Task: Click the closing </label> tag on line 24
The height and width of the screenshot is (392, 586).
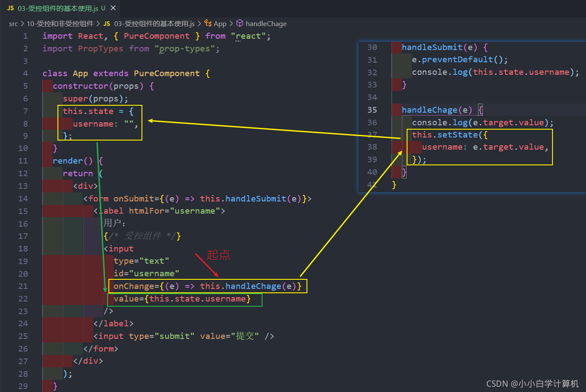Action: (113, 324)
